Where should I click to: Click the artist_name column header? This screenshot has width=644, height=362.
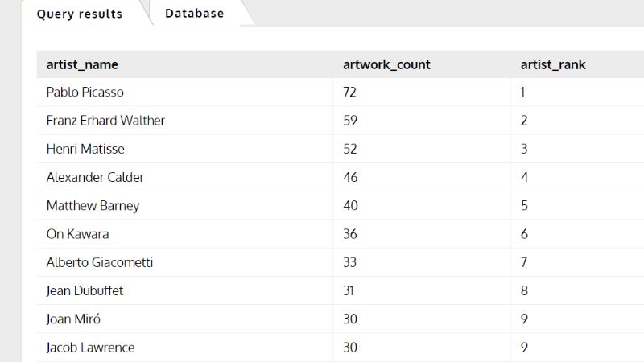pos(82,64)
